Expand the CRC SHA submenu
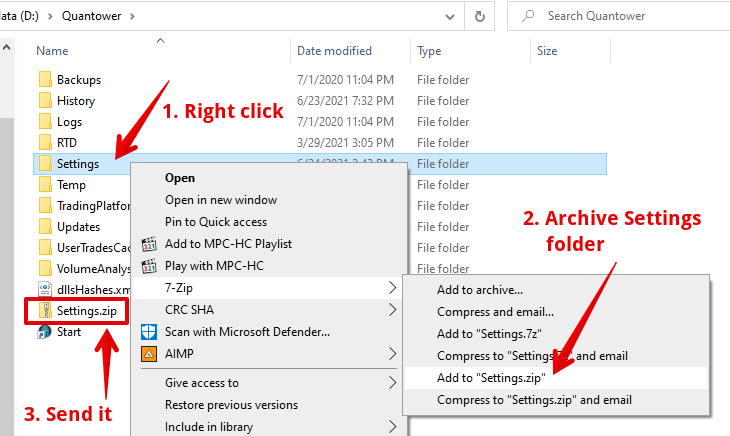The width and height of the screenshot is (730, 436). 393,310
